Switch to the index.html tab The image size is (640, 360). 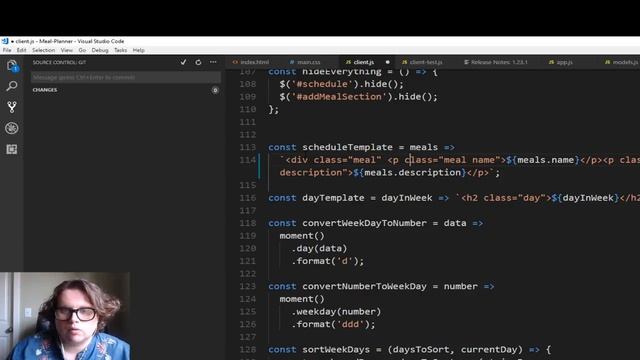(x=251, y=62)
